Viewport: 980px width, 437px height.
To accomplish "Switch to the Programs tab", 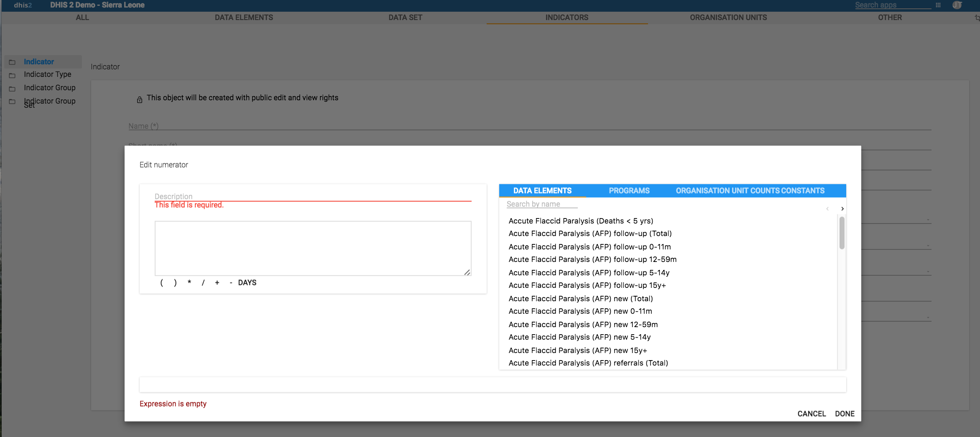I will pyautogui.click(x=629, y=191).
